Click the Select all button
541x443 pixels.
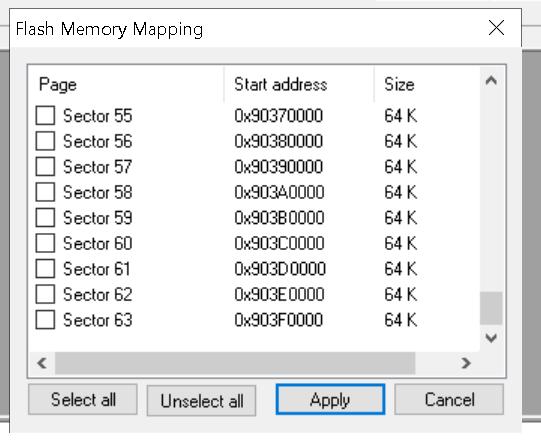click(x=83, y=400)
